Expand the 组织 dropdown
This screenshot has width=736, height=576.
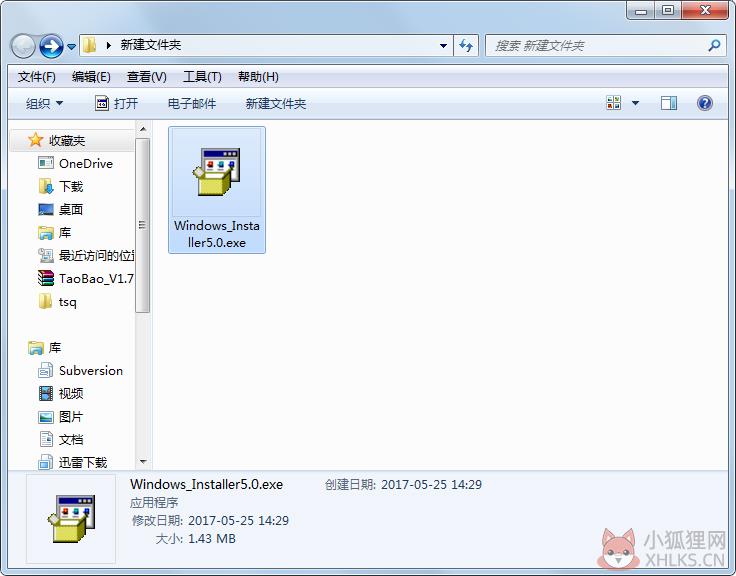[x=44, y=103]
